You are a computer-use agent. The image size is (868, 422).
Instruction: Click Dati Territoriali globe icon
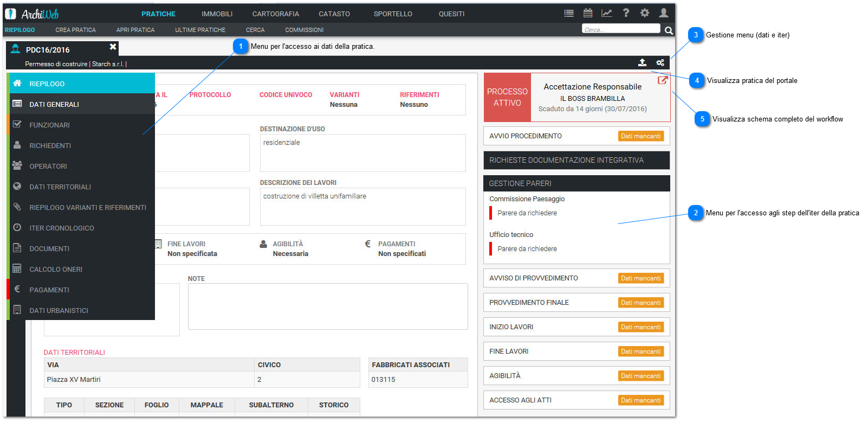[17, 186]
